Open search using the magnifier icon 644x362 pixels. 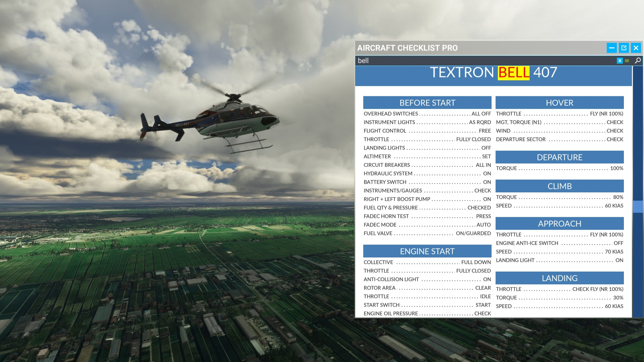(x=638, y=60)
